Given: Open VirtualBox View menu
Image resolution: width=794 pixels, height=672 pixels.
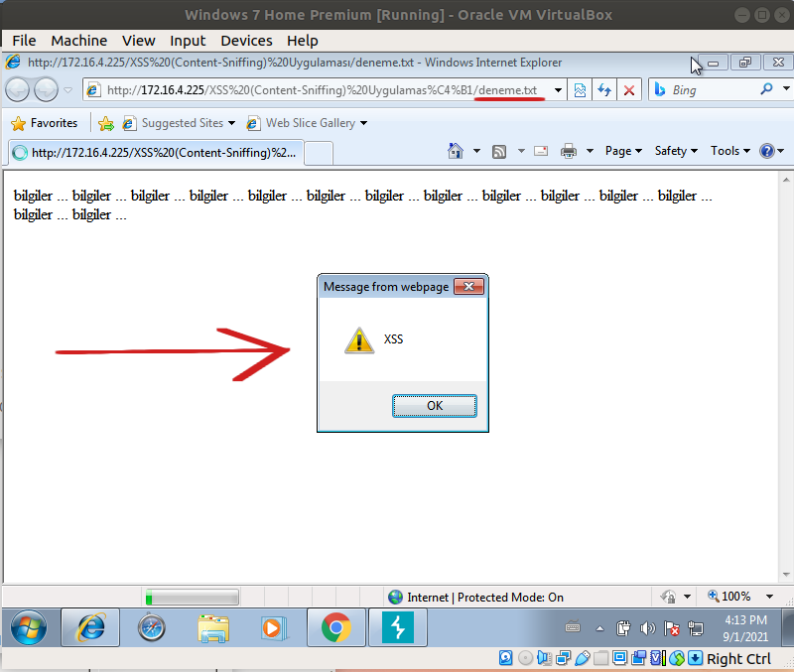Looking at the screenshot, I should click(x=138, y=41).
